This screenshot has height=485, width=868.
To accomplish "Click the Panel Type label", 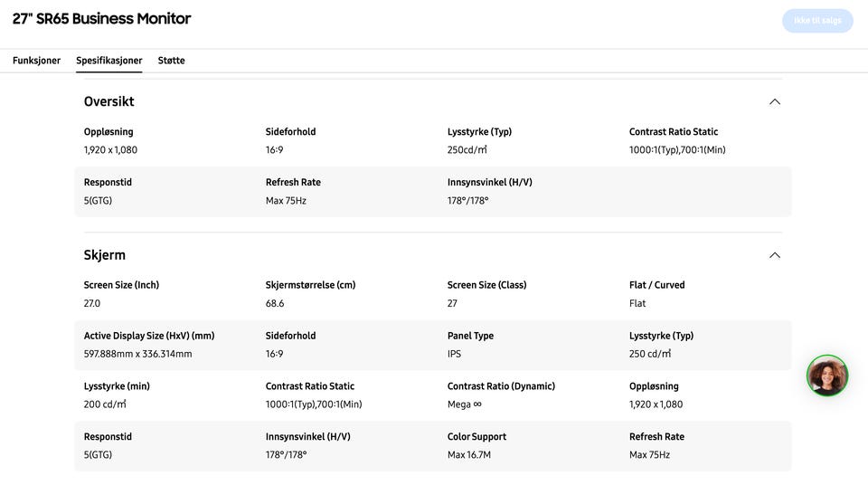I will coord(470,336).
